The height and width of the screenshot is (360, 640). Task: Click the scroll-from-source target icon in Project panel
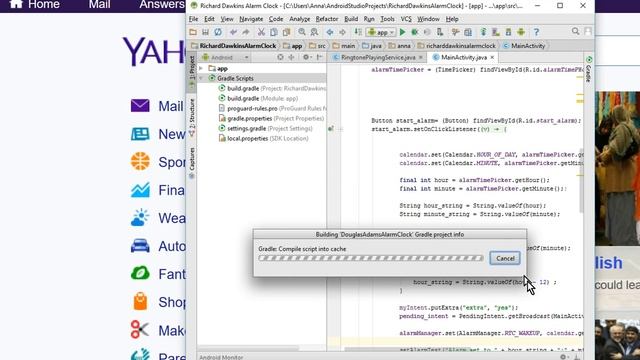tap(280, 58)
